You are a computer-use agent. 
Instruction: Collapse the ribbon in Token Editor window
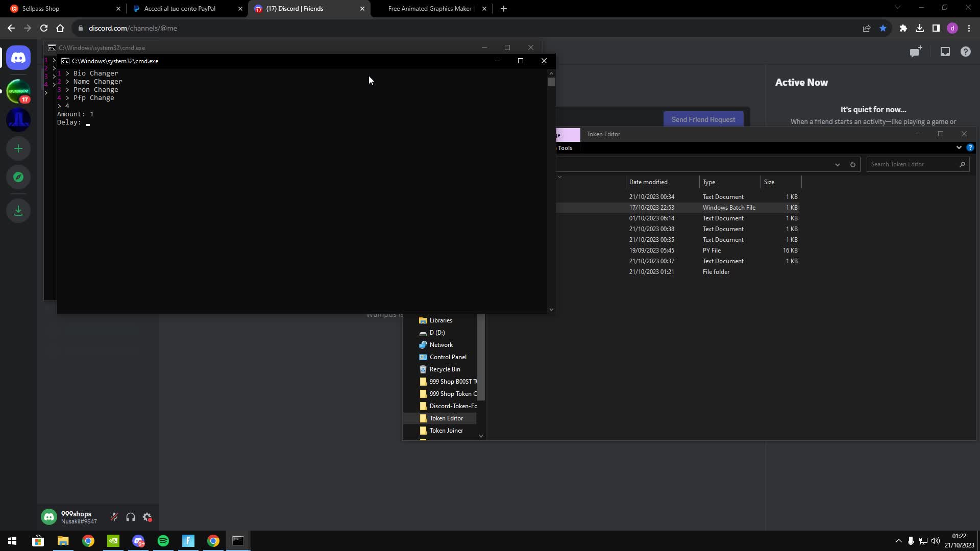pyautogui.click(x=959, y=147)
